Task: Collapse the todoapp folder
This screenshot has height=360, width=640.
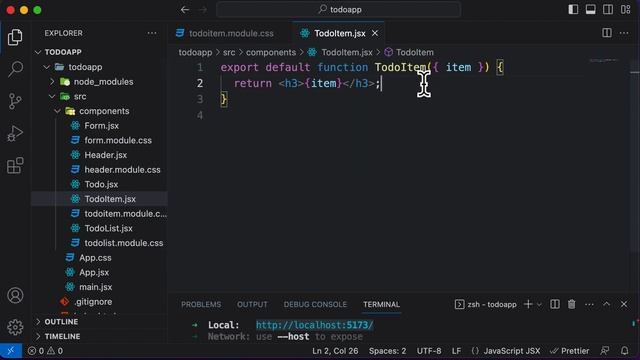Action: (x=99, y=67)
